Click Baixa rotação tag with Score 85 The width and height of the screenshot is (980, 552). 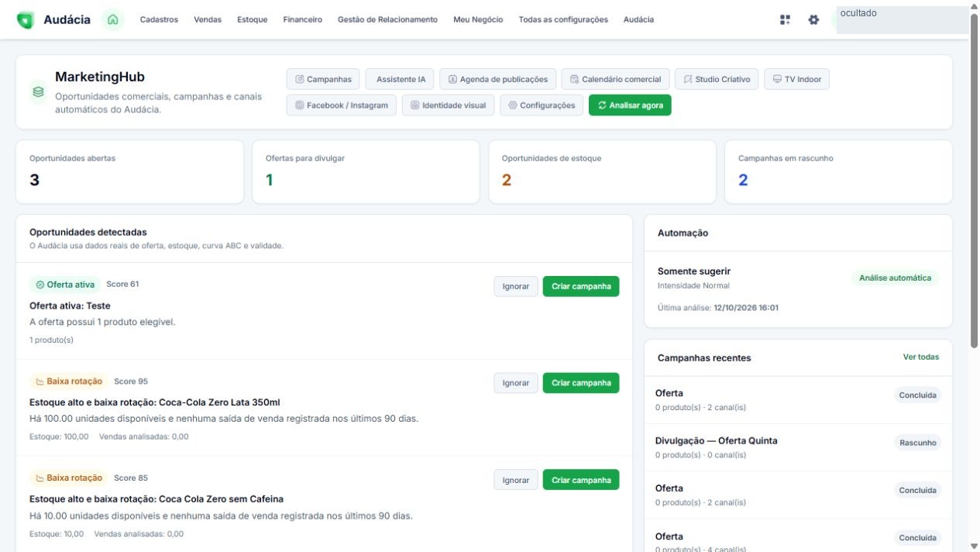tap(69, 478)
